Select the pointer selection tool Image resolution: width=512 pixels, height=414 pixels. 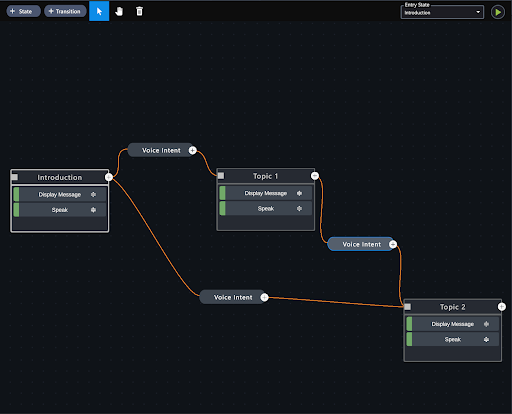point(99,11)
